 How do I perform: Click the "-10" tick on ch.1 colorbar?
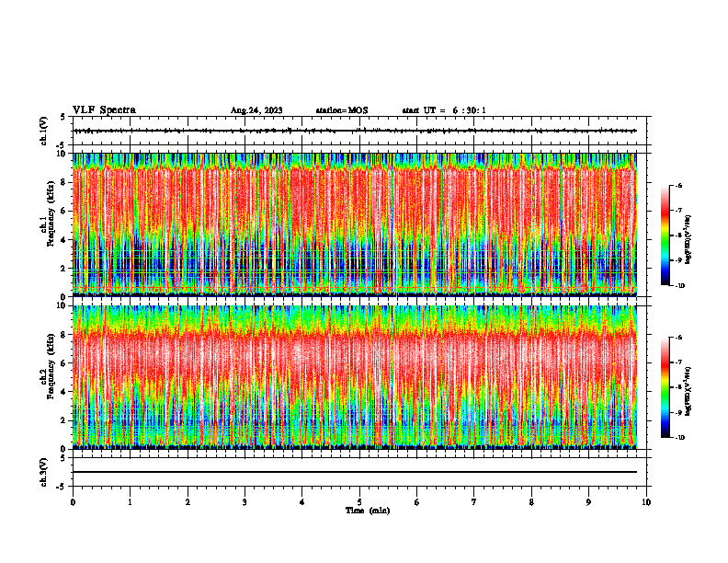click(680, 286)
